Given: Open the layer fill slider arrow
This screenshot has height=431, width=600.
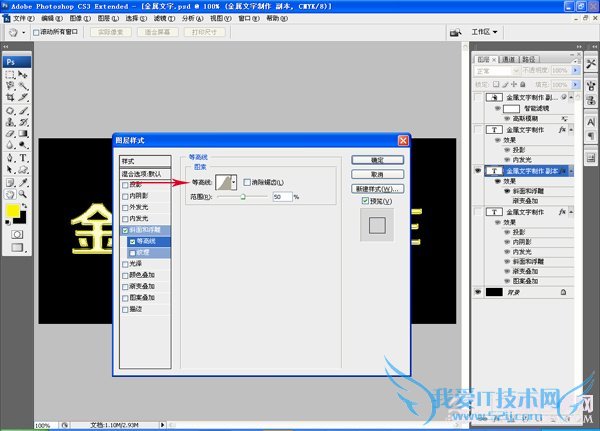Looking at the screenshot, I should (575, 84).
